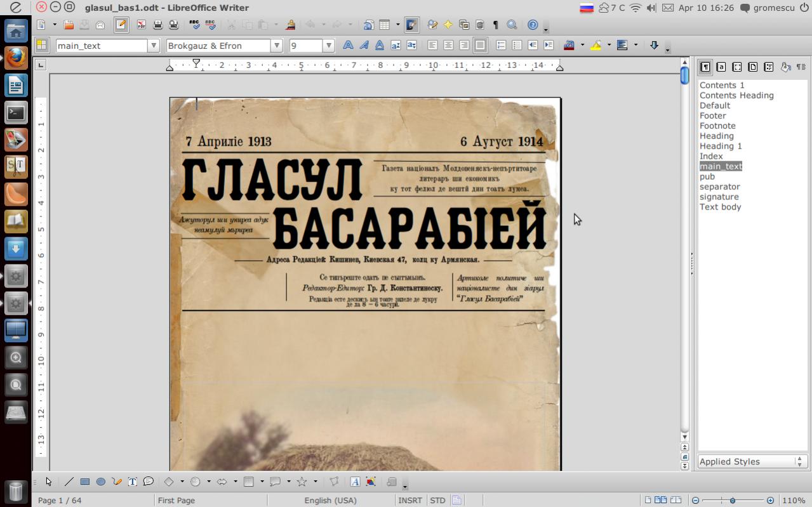
Task: Open the Brokgauz & Efron font dropdown
Action: (276, 46)
